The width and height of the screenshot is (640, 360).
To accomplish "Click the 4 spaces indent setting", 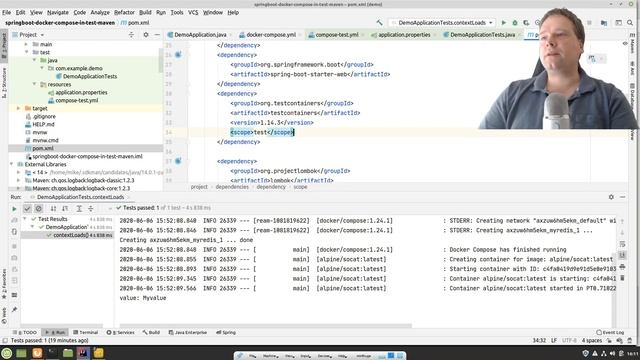I will [591, 340].
